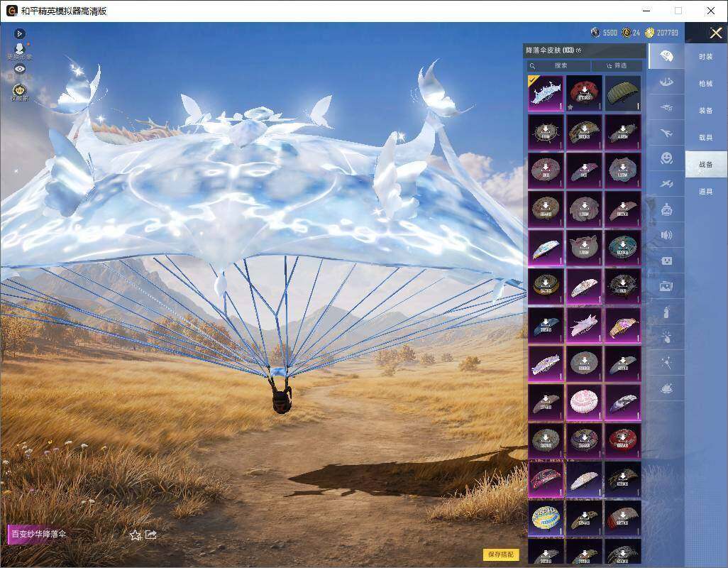Select the tapping hand gesture category icon

666,337
